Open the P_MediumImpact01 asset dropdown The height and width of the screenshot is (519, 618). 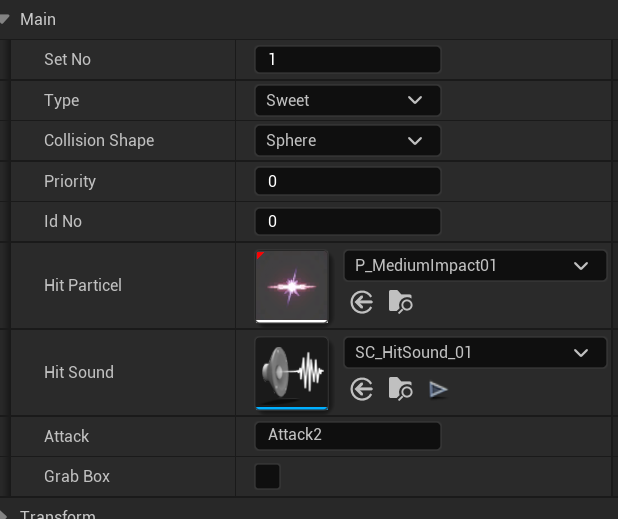point(475,266)
